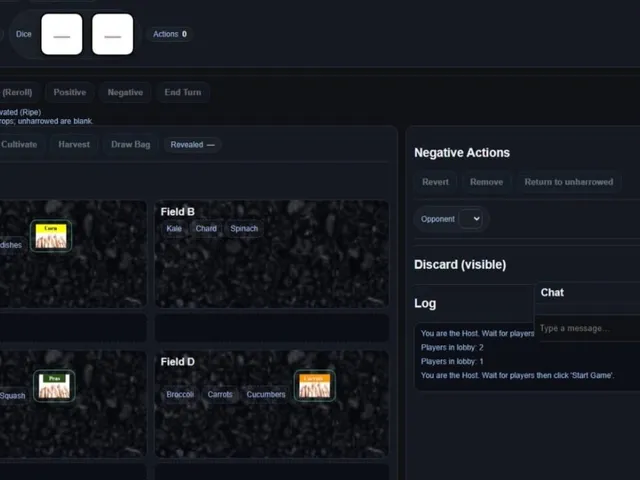End the current turn
The height and width of the screenshot is (480, 640).
tap(183, 92)
